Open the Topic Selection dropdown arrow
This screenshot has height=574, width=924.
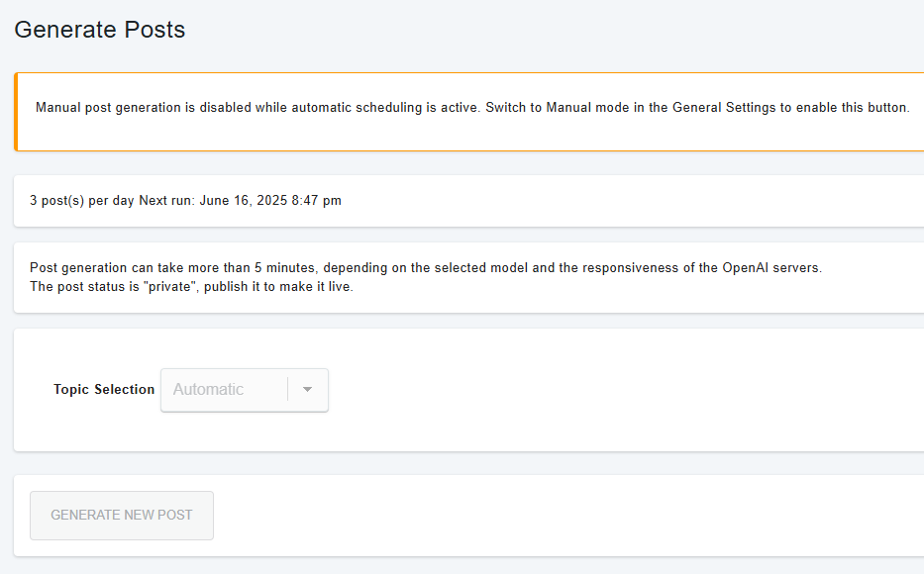(x=307, y=389)
